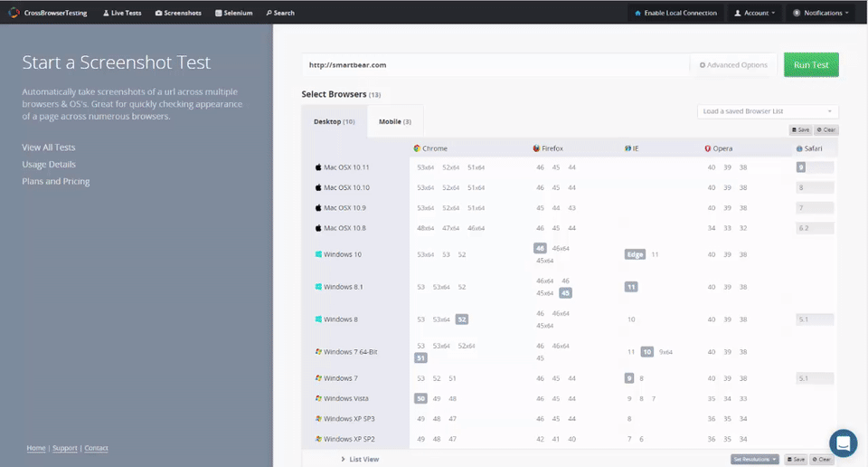
Task: Click the Apple icon for Mac OSX 10.9
Action: 318,208
